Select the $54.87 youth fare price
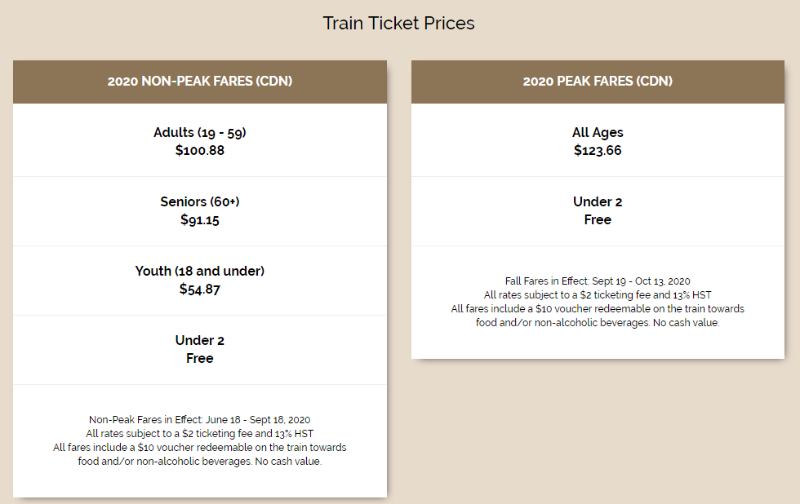Viewport: 800px width, 504px height. click(200, 289)
